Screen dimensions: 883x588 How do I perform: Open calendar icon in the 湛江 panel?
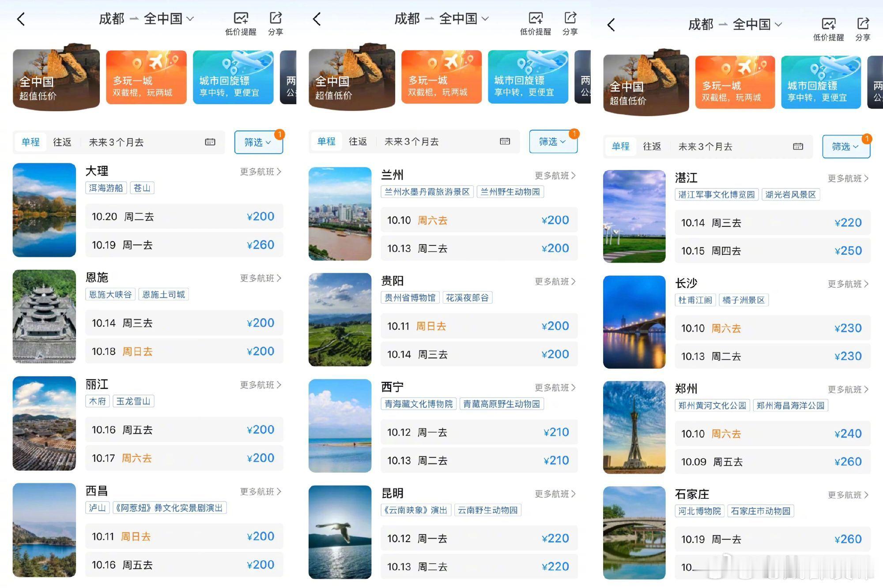pyautogui.click(x=798, y=147)
